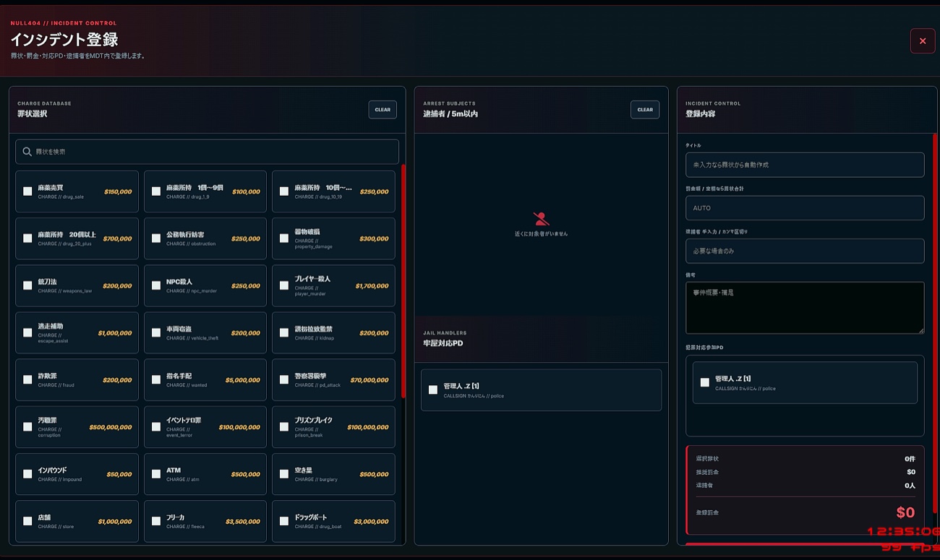Screen dimensions: 940x560
Task: Tick the player_murder charge checkbox
Action: [284, 285]
